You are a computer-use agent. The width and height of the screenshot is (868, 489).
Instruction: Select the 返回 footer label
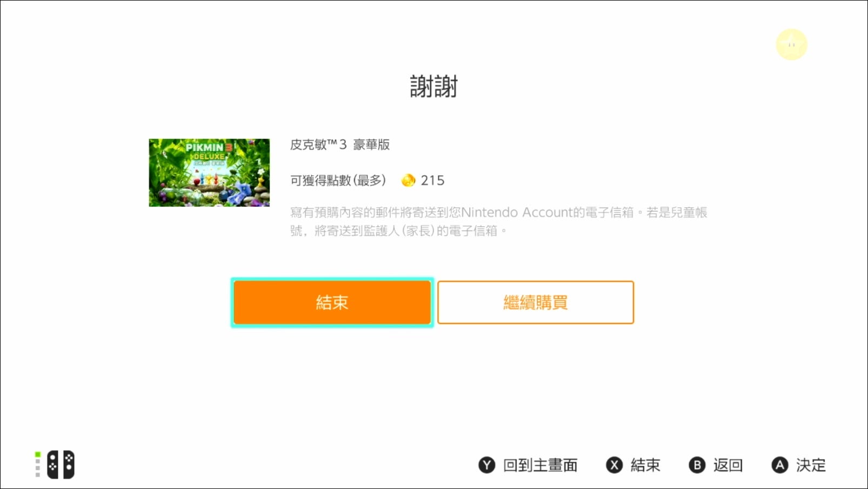(x=727, y=465)
